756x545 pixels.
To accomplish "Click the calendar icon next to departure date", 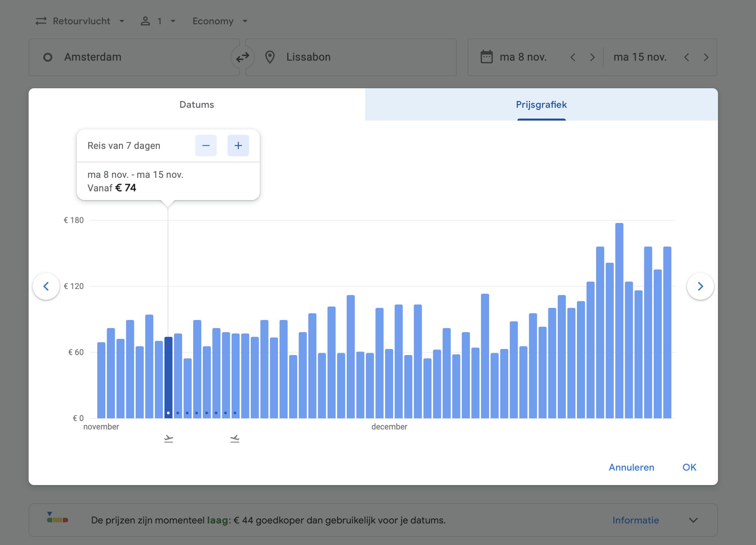I will [x=486, y=57].
